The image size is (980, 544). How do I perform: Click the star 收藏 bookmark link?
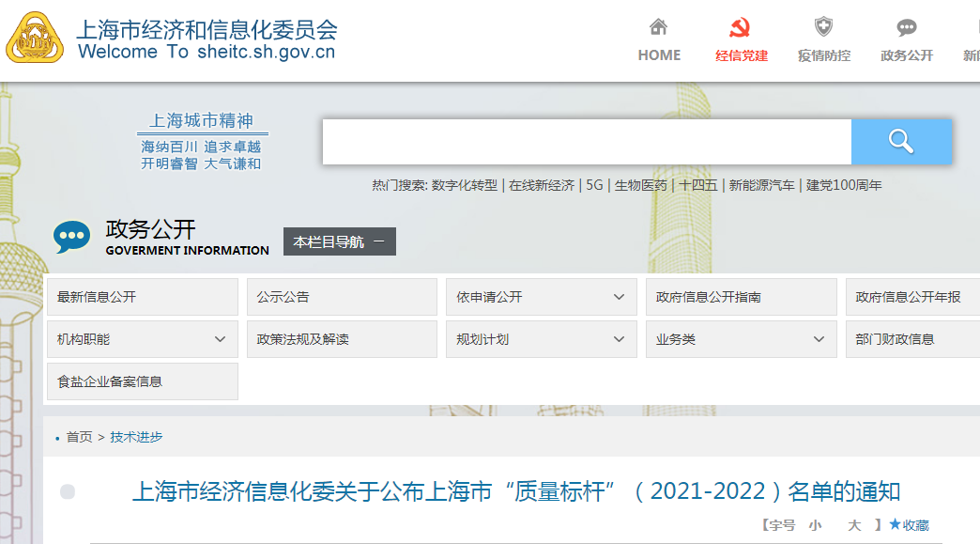[x=910, y=525]
